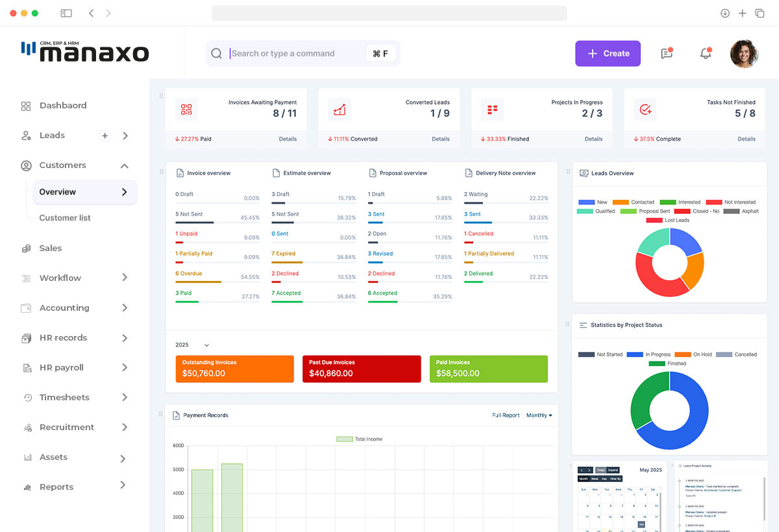Click the add lead plus icon
779x532 pixels.
[105, 136]
